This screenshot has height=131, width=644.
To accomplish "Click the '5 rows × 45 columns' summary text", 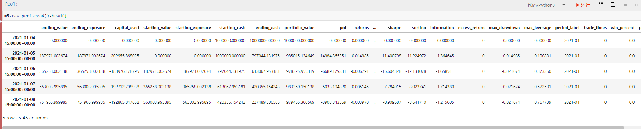I will [25, 118].
